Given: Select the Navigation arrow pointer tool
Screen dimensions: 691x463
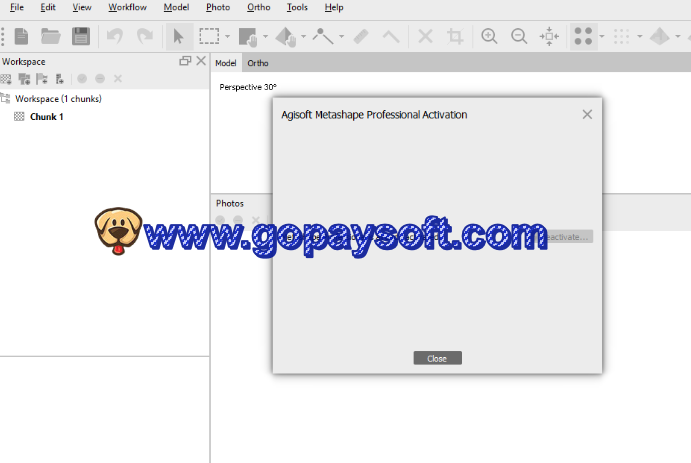Looking at the screenshot, I should coord(178,36).
